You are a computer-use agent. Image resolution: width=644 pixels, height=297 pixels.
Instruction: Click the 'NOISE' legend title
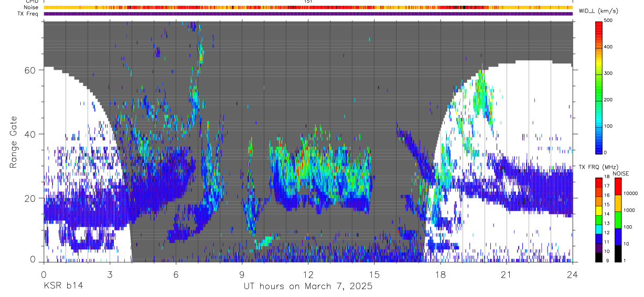[x=621, y=173]
